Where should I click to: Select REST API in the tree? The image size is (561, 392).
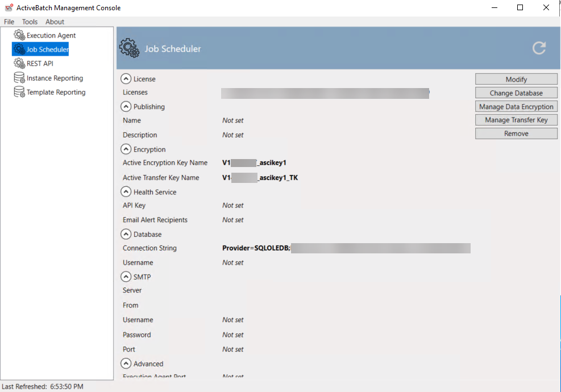(x=40, y=64)
